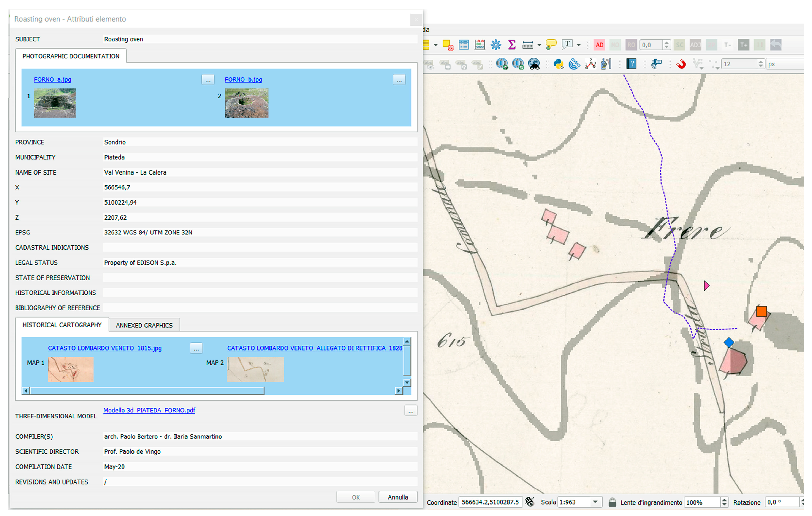This screenshot has width=812, height=516.
Task: Open the Help contents book icon
Action: [x=631, y=64]
